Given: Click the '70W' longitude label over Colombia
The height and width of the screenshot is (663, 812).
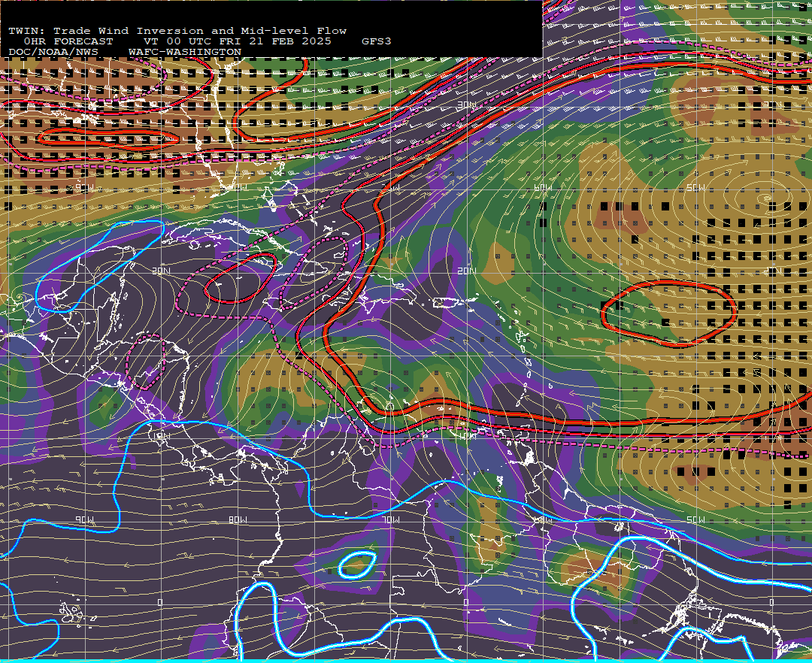Looking at the screenshot, I should [x=390, y=519].
